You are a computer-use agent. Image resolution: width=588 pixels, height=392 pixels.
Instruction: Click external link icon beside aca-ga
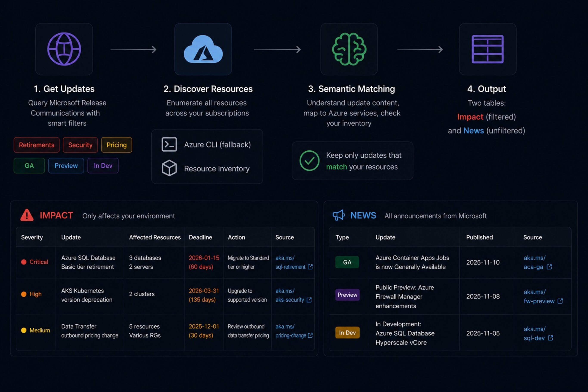click(x=549, y=267)
